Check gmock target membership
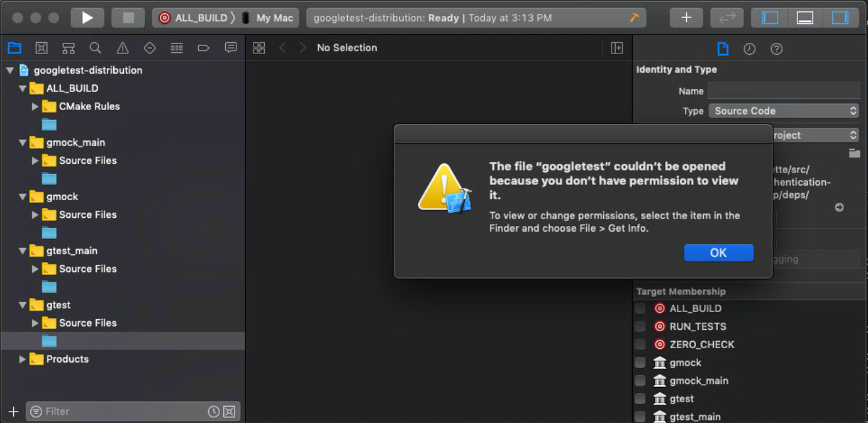This screenshot has width=868, height=423. 640,363
